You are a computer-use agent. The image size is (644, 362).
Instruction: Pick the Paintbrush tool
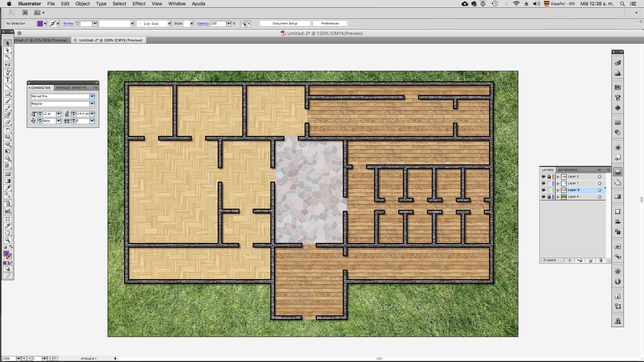click(8, 101)
